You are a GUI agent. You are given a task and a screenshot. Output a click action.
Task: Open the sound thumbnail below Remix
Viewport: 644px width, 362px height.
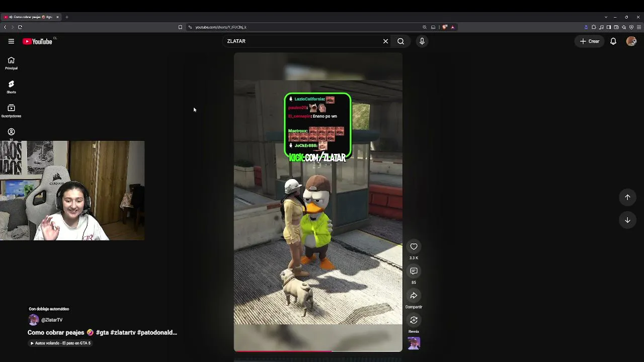pyautogui.click(x=414, y=343)
